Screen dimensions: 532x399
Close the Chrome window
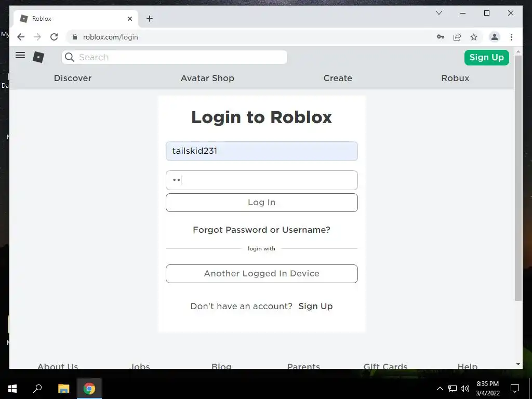[510, 13]
